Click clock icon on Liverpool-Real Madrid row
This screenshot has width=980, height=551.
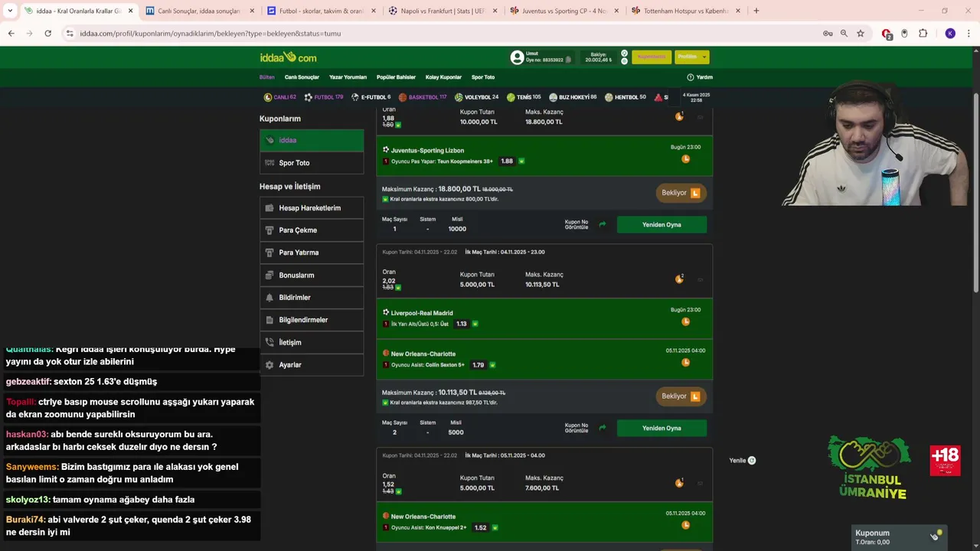coord(686,322)
